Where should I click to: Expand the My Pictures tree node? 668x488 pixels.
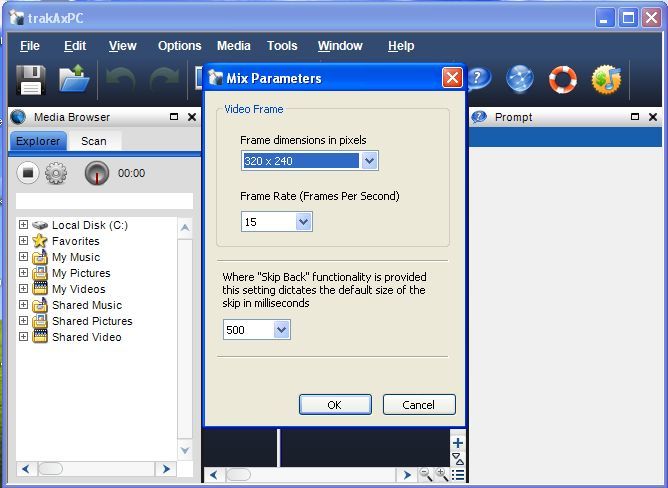click(x=23, y=273)
